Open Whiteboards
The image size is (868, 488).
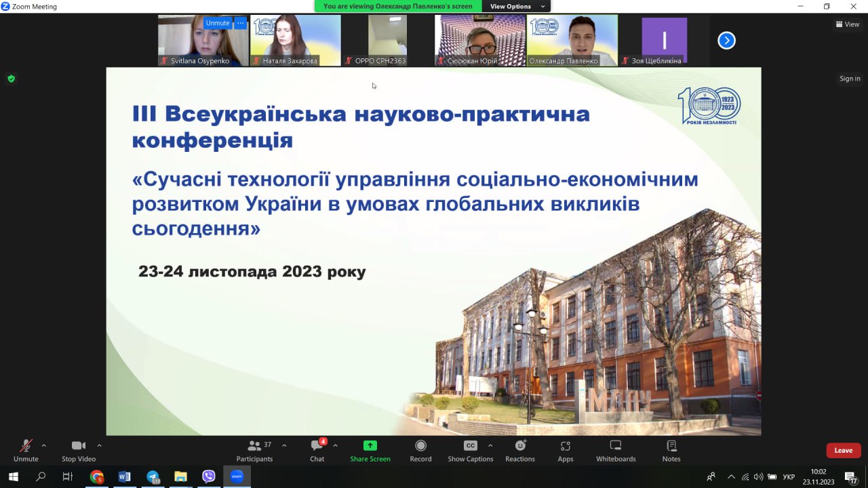(616, 450)
